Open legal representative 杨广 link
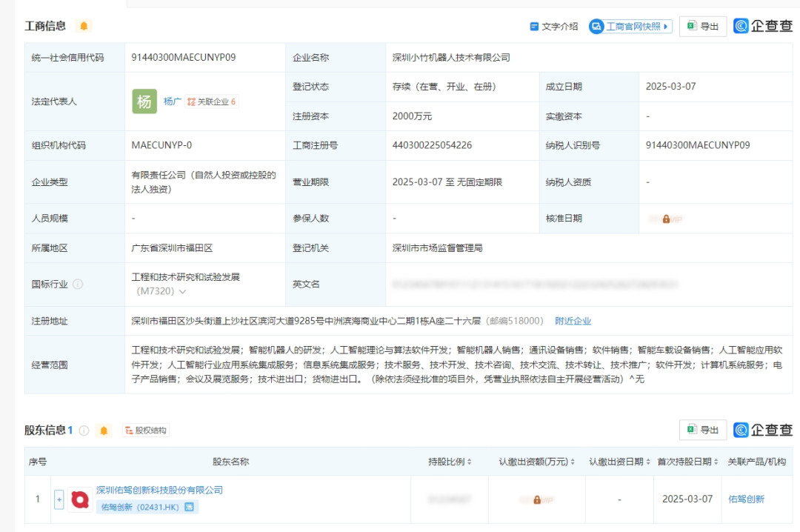This screenshot has height=532, width=800. pyautogui.click(x=173, y=102)
